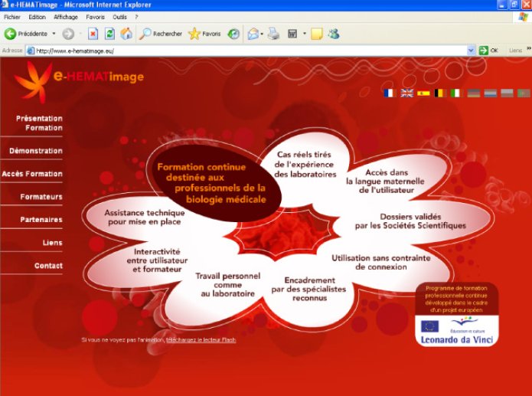Viewport: 532px width, 396px height.
Task: Open the Favoris menu
Action: click(96, 17)
